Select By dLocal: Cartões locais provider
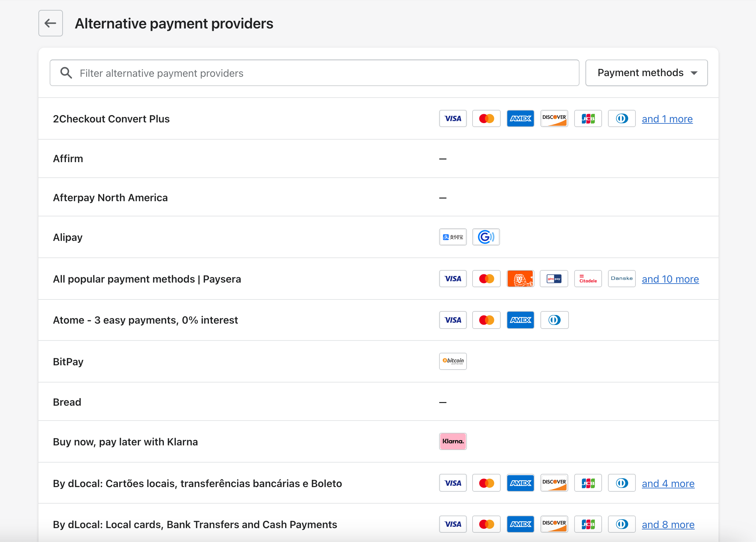This screenshot has height=542, width=756. point(197,484)
